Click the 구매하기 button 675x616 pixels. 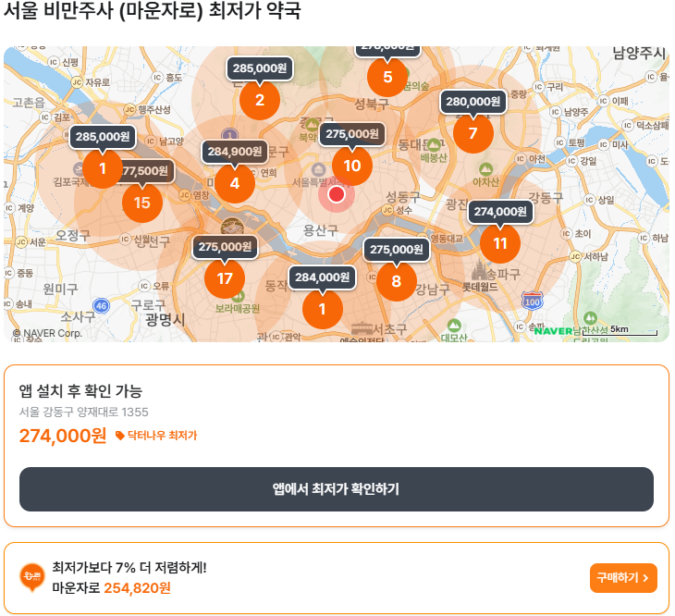pos(623,578)
